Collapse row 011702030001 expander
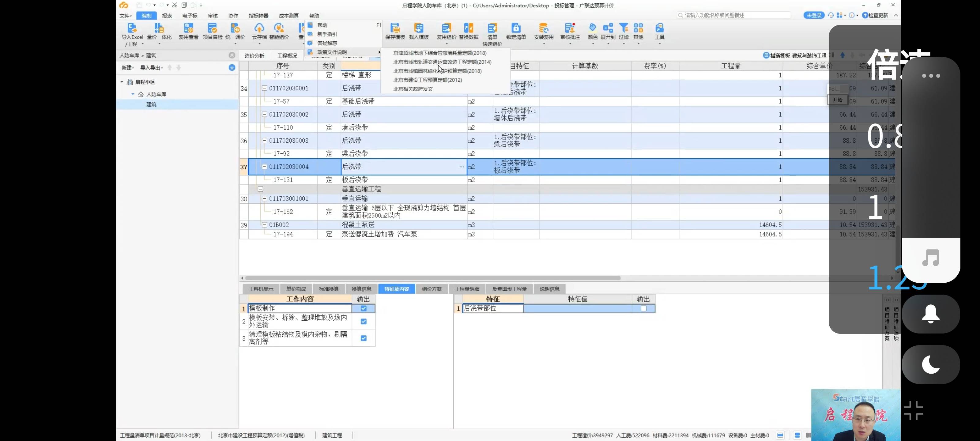This screenshot has width=980, height=441. [x=264, y=88]
